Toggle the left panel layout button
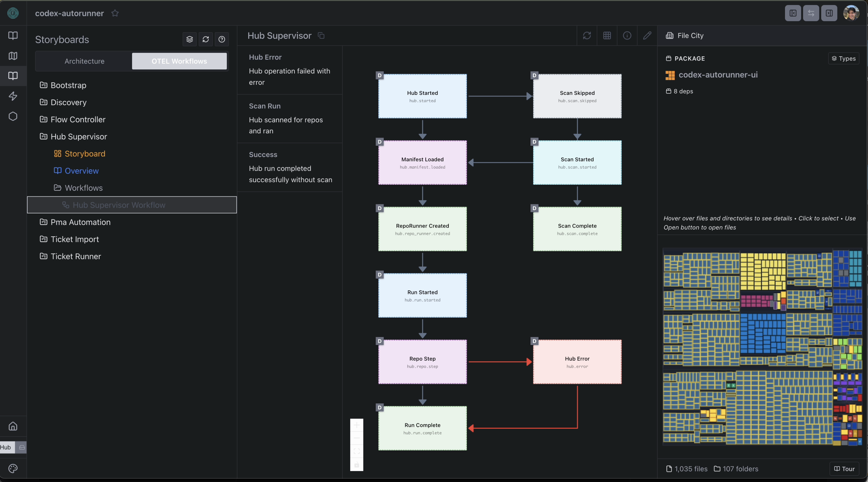 793,13
